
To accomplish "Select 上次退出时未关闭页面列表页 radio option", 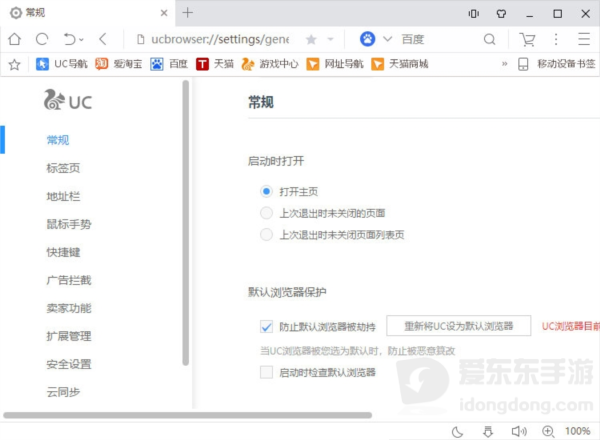I will coord(266,234).
